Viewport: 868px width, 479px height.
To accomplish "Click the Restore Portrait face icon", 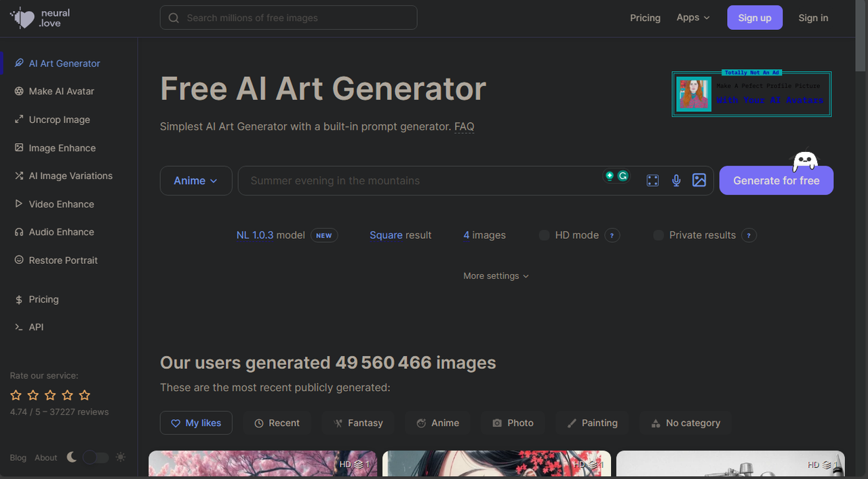I will [x=19, y=261].
